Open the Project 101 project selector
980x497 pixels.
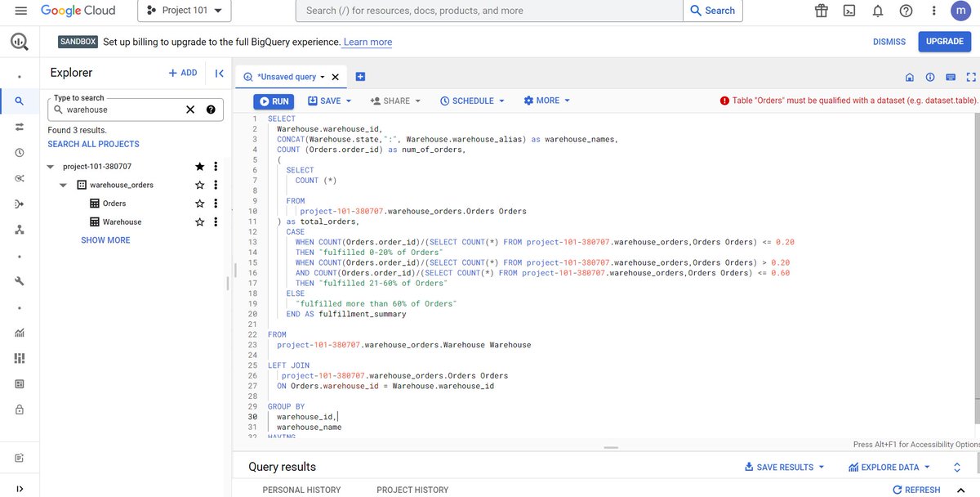pyautogui.click(x=185, y=11)
